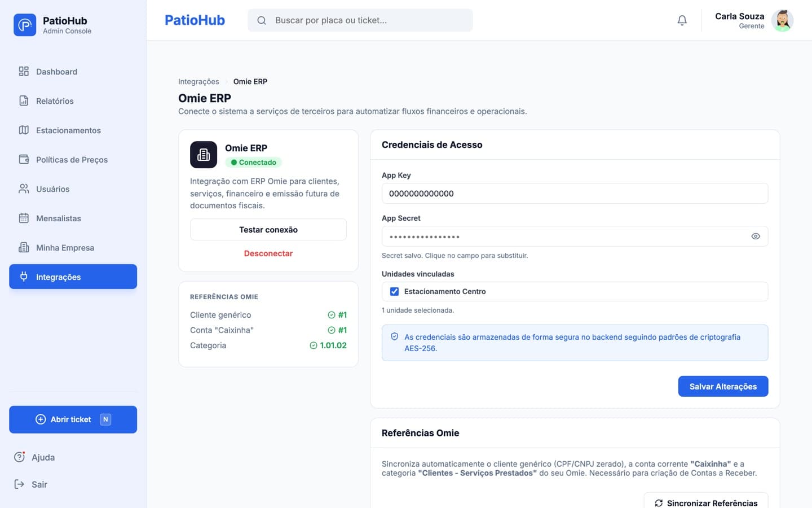Image resolution: width=812 pixels, height=508 pixels.
Task: Open Dashboard from the sidebar
Action: tap(73, 72)
